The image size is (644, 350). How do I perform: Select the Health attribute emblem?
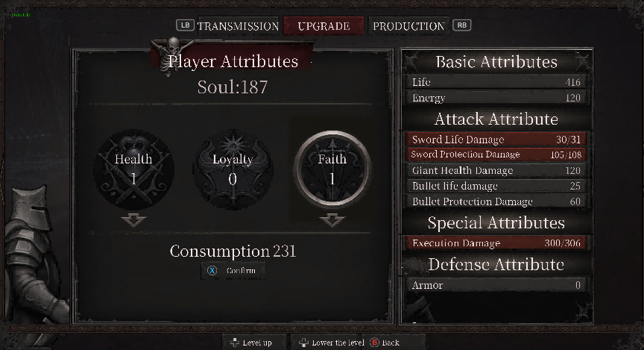pyautogui.click(x=133, y=169)
